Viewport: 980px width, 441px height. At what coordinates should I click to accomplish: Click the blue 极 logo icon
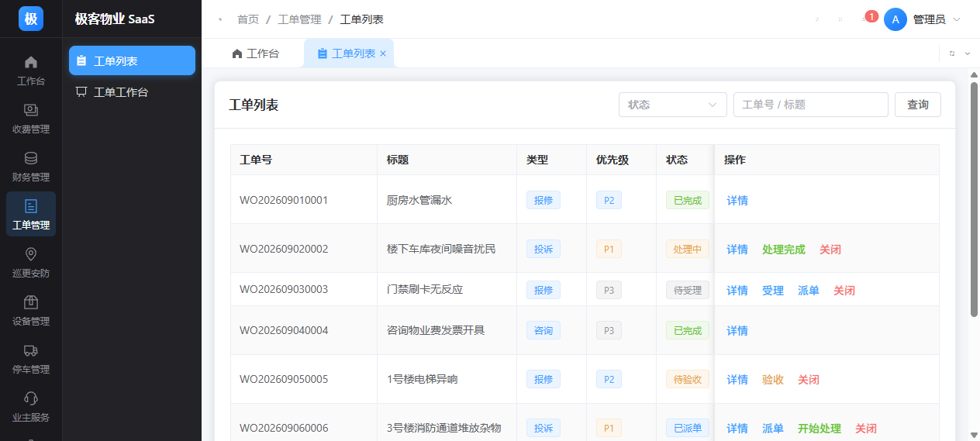(x=31, y=19)
